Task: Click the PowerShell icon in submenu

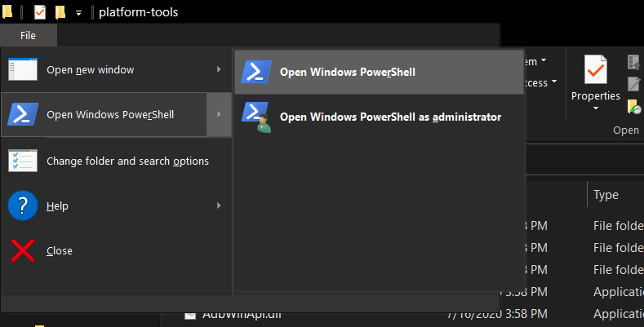Action: [x=256, y=72]
